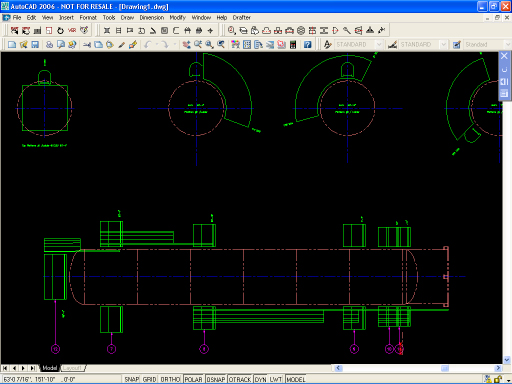Toggle LWT lineweight display
512x384 pixels.
point(276,379)
